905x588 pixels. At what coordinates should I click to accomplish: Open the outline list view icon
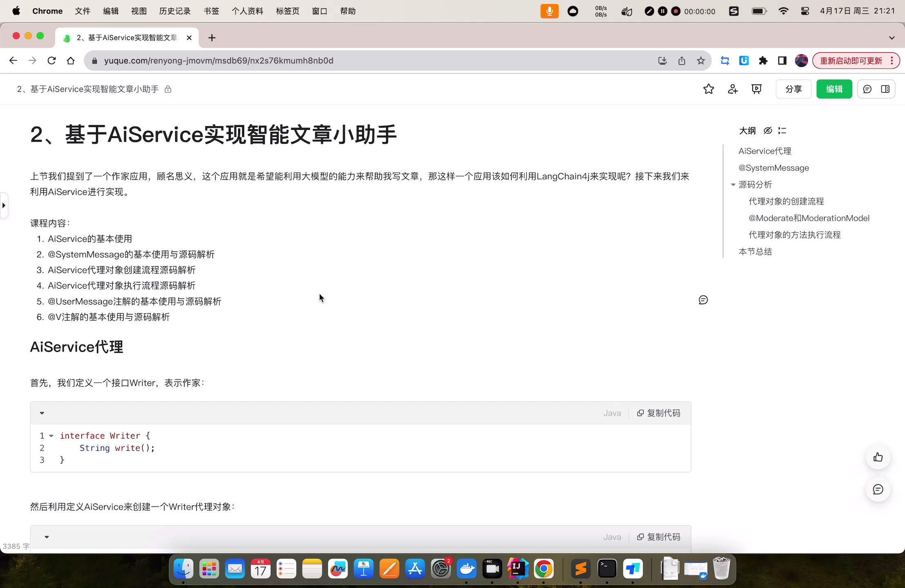pyautogui.click(x=783, y=130)
